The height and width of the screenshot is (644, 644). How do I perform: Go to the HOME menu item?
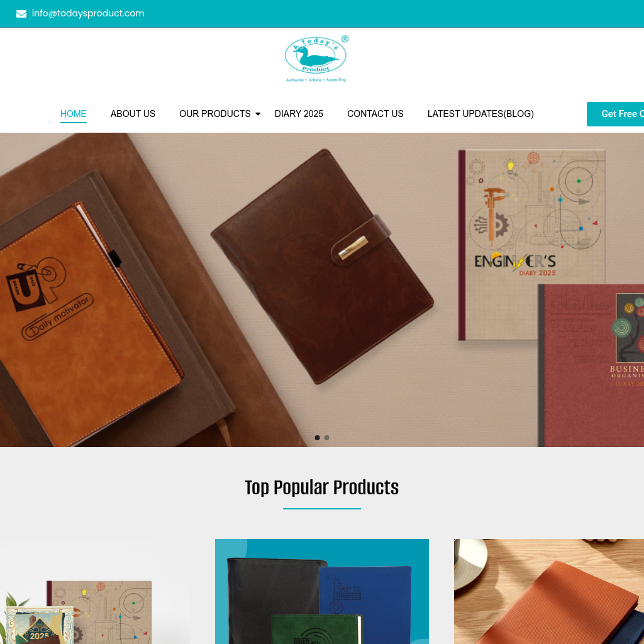[74, 114]
